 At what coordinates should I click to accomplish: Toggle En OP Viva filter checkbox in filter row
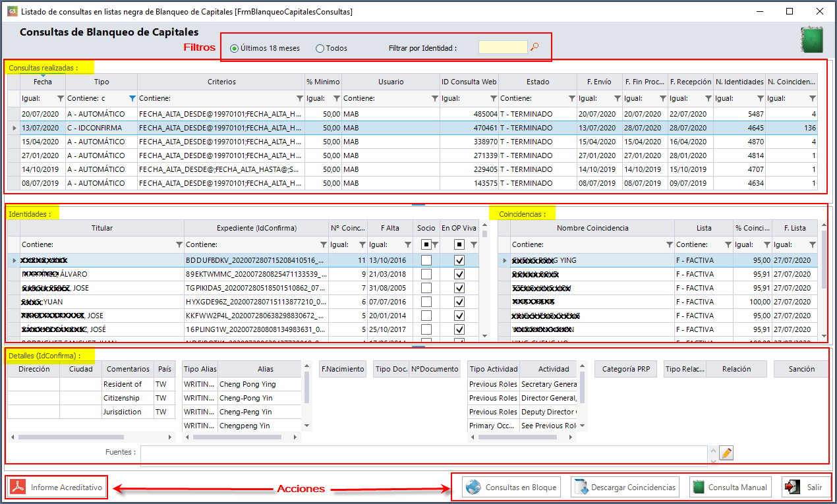pyautogui.click(x=459, y=244)
